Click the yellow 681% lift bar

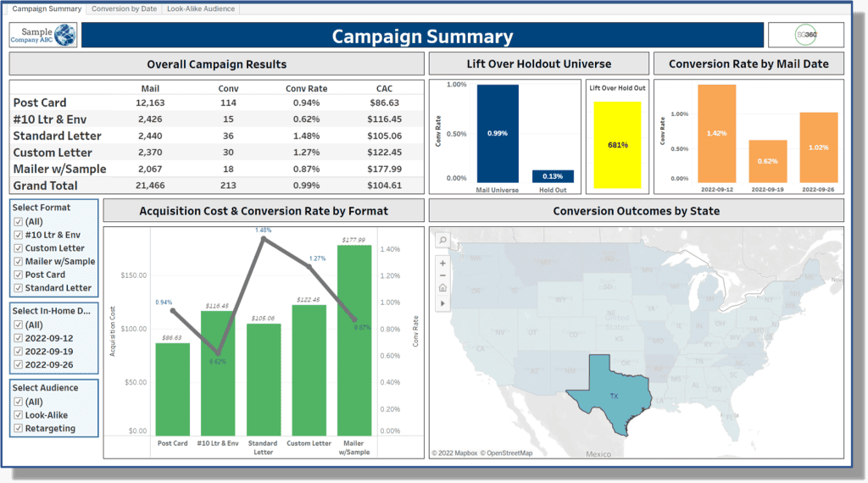pyautogui.click(x=617, y=145)
